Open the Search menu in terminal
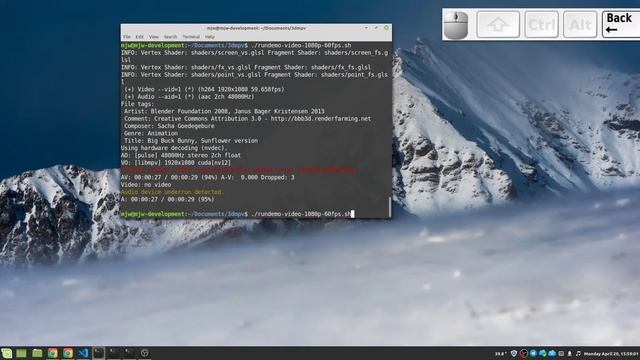This screenshot has width=640, height=360. (x=171, y=37)
